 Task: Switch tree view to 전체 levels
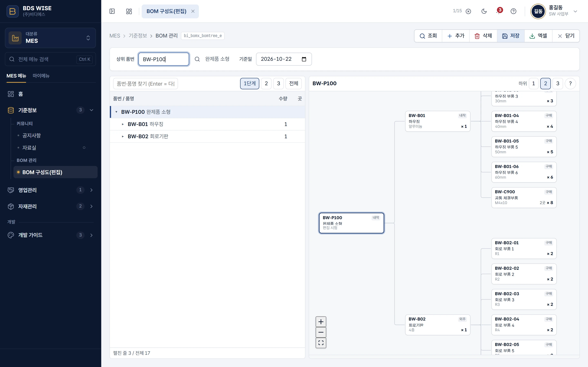coord(294,84)
